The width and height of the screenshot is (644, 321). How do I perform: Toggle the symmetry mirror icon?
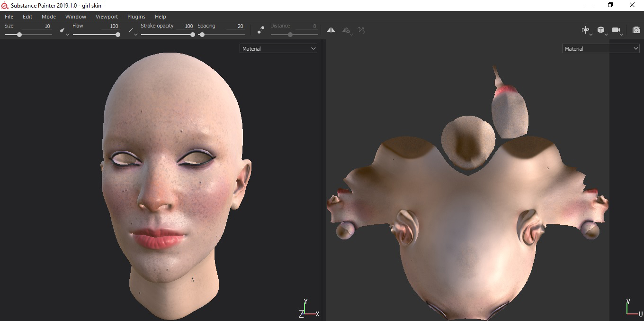click(x=331, y=30)
